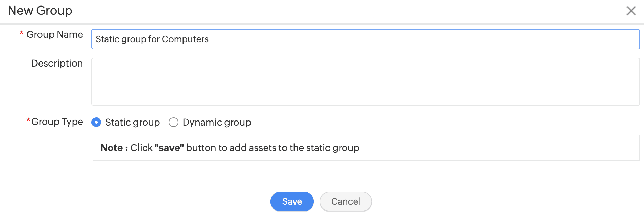
Task: Click the Group Type label
Action: 57,122
